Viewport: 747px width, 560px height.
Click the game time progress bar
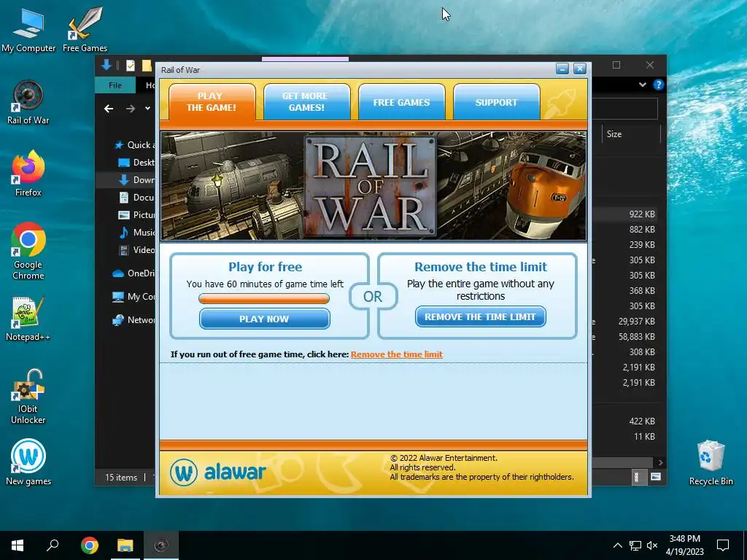click(x=264, y=298)
